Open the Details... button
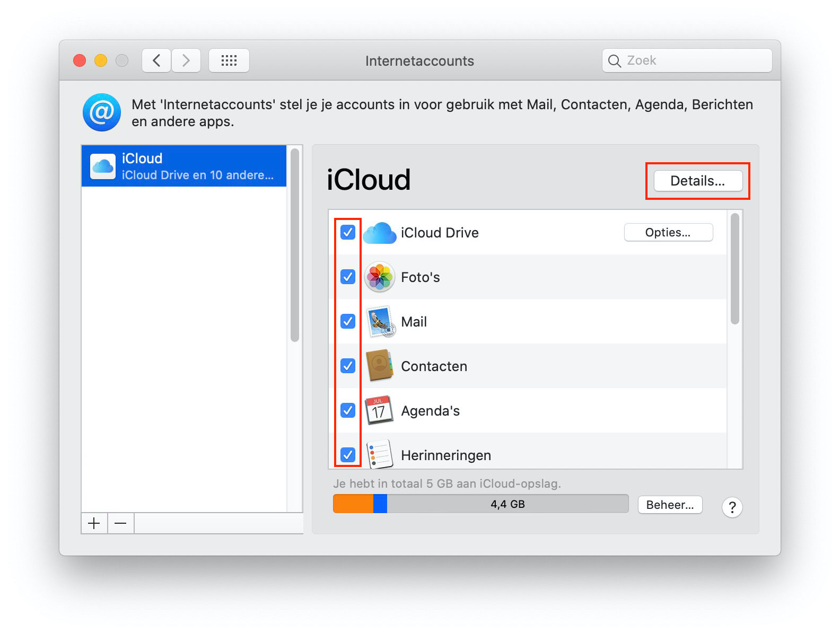The width and height of the screenshot is (840, 634). pos(698,181)
